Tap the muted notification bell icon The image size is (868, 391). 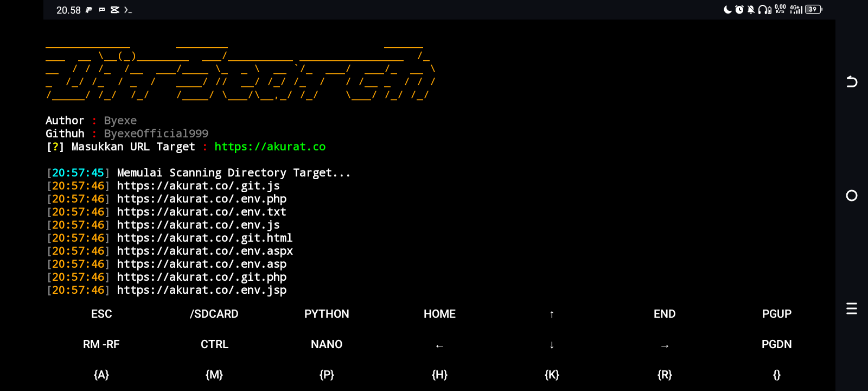click(751, 9)
